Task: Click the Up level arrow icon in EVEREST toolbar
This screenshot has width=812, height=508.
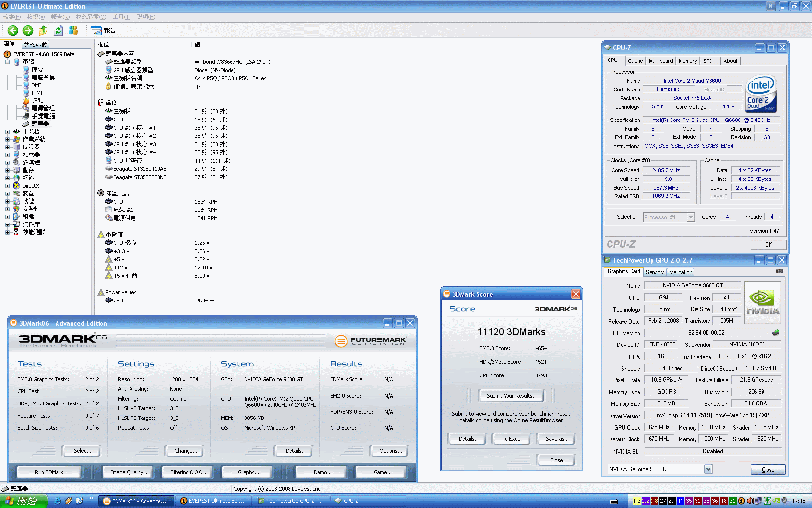Action: pos(43,30)
